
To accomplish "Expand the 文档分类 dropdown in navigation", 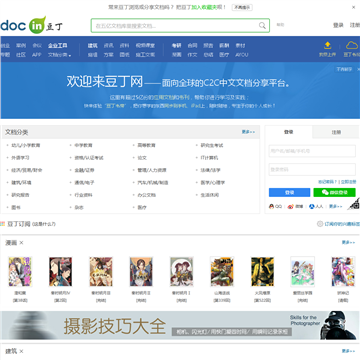I will coord(59,55).
